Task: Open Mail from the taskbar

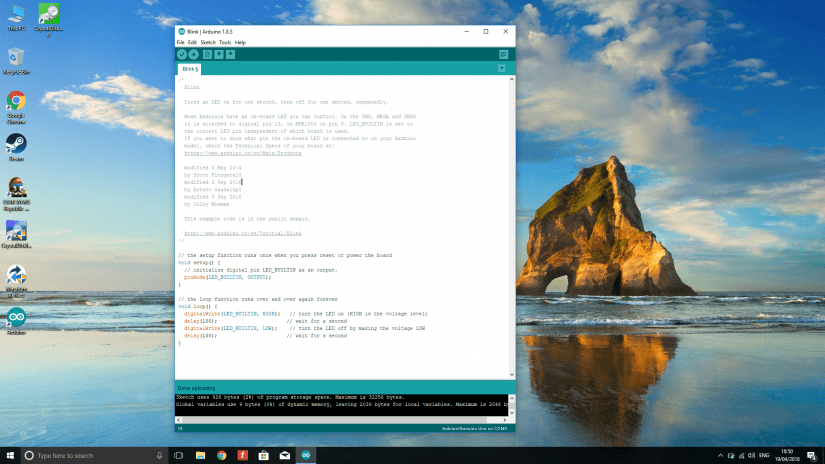Action: click(285, 456)
